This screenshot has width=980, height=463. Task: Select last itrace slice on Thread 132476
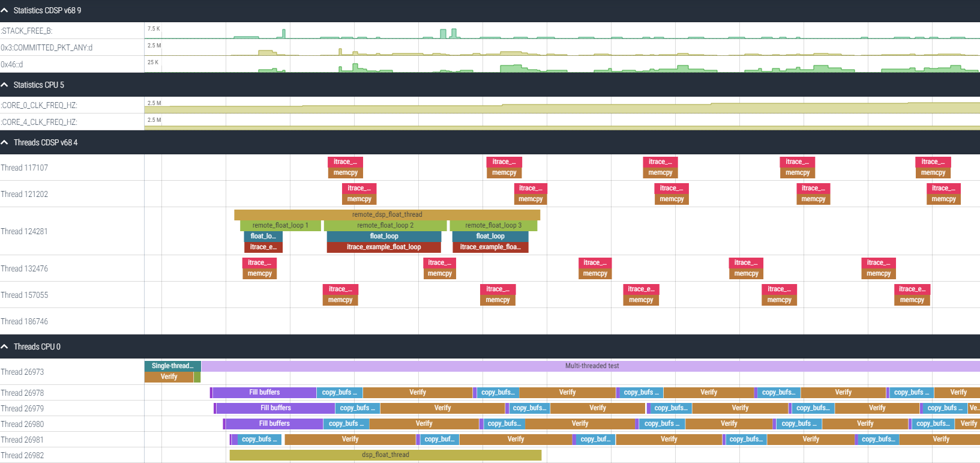pyautogui.click(x=879, y=262)
